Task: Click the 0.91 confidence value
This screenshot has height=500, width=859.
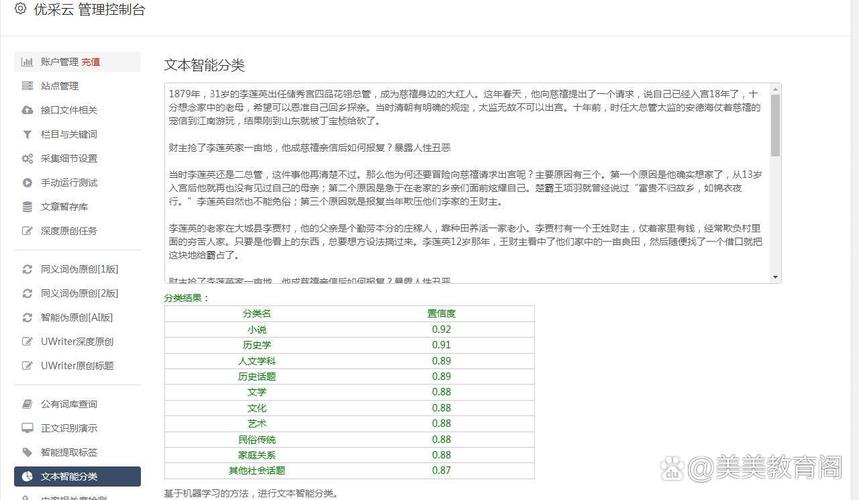Action: click(442, 345)
